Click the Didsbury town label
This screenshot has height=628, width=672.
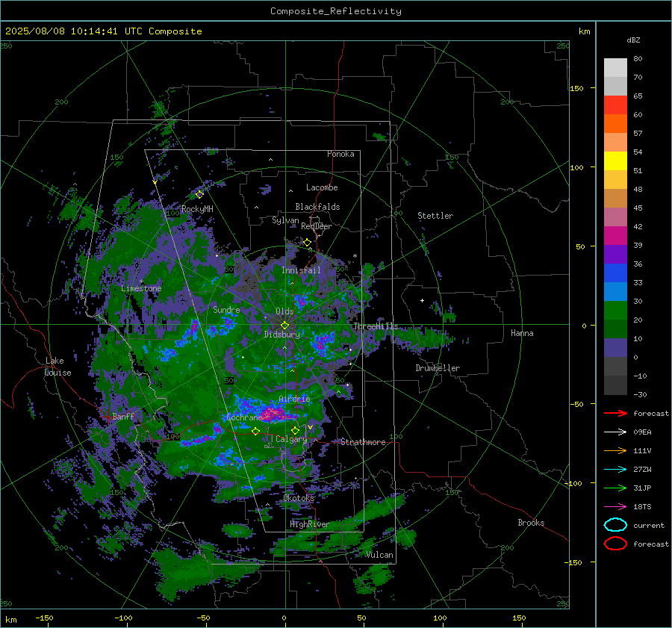pos(282,335)
